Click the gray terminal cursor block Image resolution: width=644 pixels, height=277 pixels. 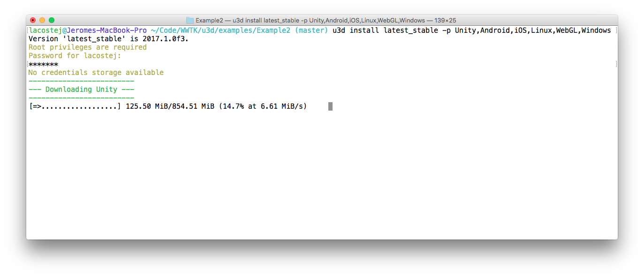[x=330, y=106]
